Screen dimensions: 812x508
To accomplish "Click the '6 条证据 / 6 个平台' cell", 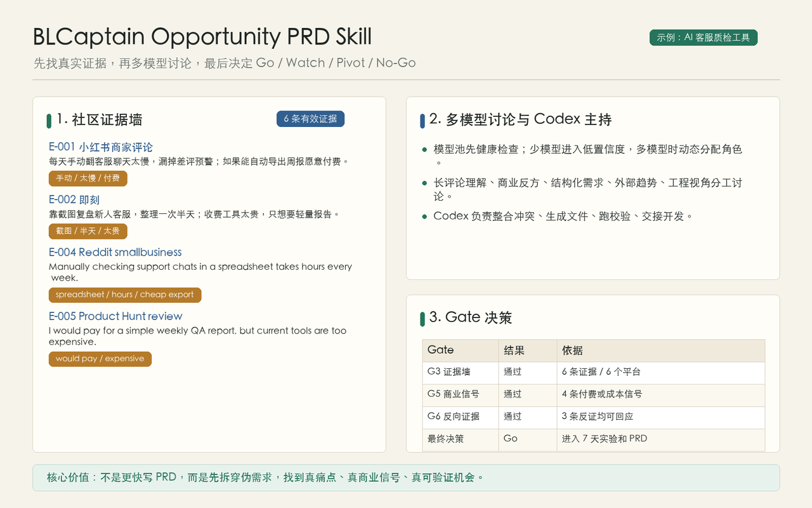I will click(661, 373).
